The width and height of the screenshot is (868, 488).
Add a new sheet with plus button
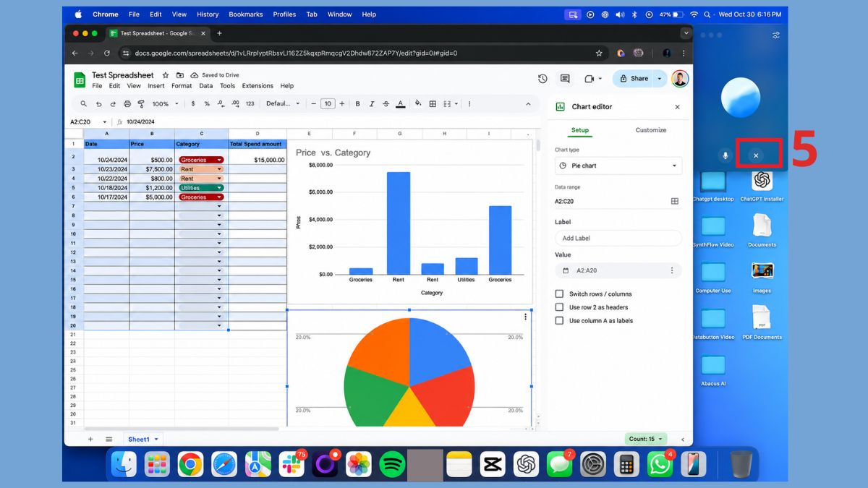click(x=90, y=439)
